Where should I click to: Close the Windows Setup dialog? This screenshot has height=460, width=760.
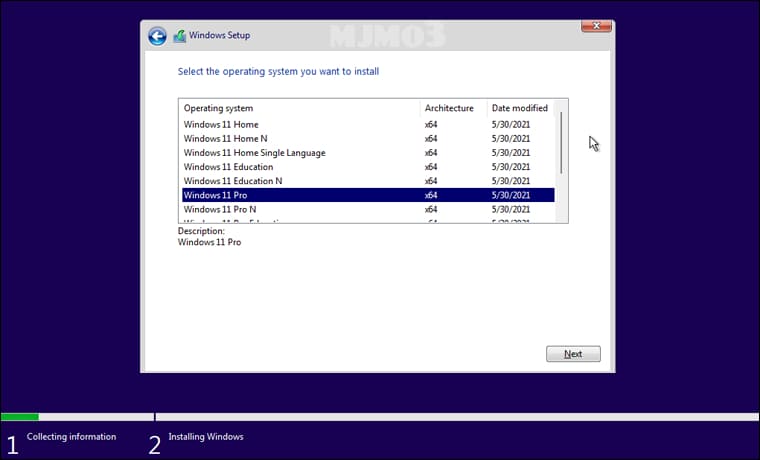[x=596, y=26]
